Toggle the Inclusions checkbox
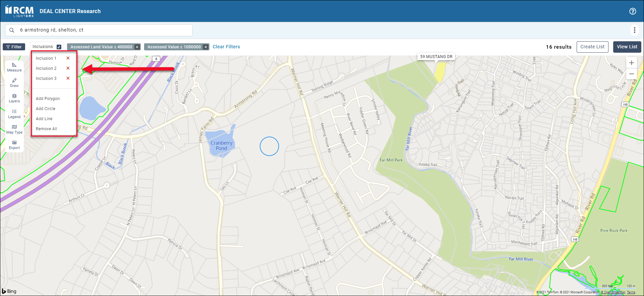The height and width of the screenshot is (296, 644). point(59,47)
